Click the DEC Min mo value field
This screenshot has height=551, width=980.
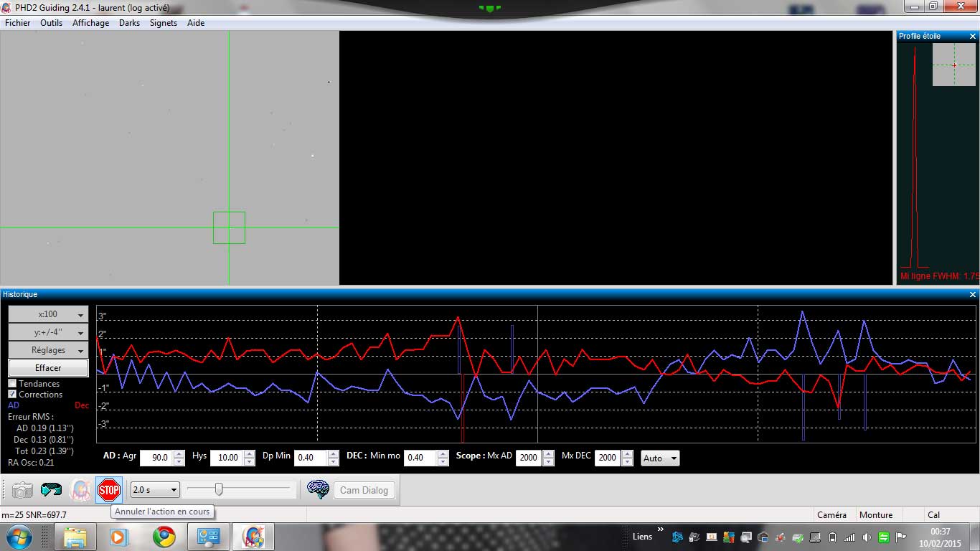(x=420, y=458)
